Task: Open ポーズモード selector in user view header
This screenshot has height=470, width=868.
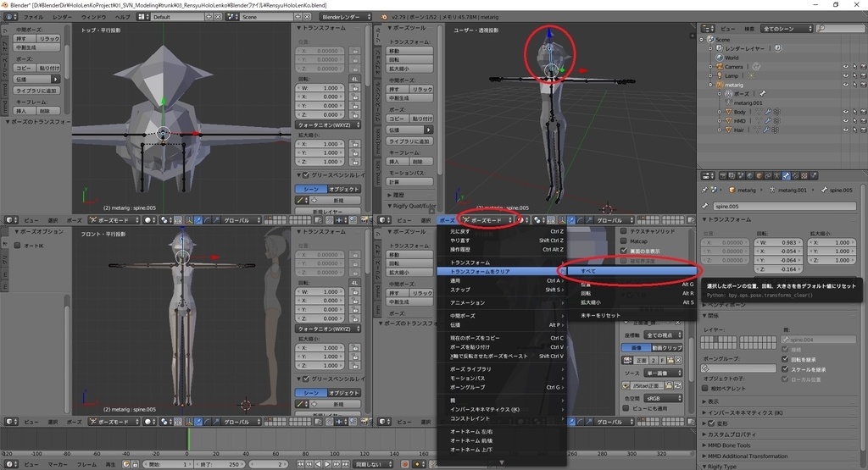Action: 487,220
